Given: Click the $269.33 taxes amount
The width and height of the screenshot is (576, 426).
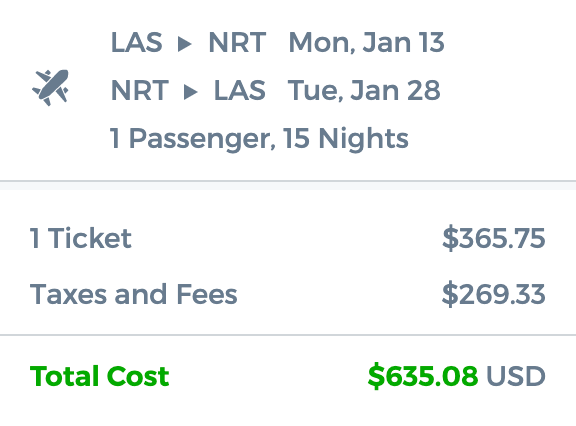Looking at the screenshot, I should [493, 294].
